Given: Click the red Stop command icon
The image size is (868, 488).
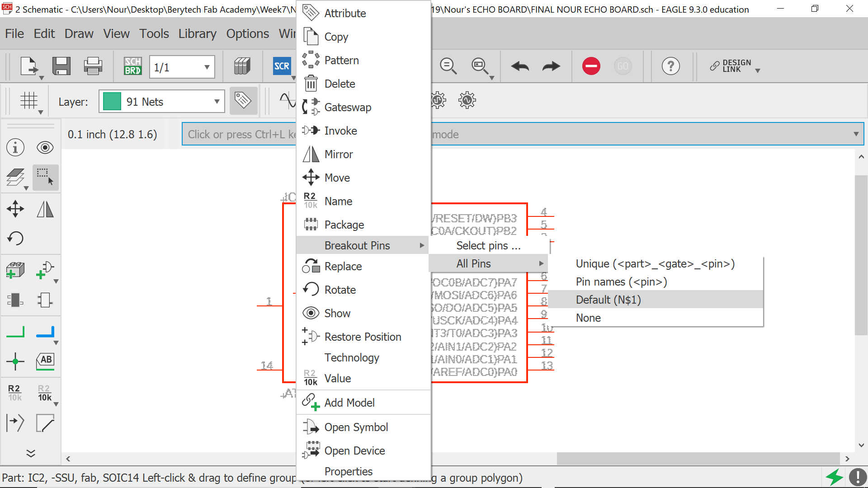Looking at the screenshot, I should pyautogui.click(x=591, y=66).
